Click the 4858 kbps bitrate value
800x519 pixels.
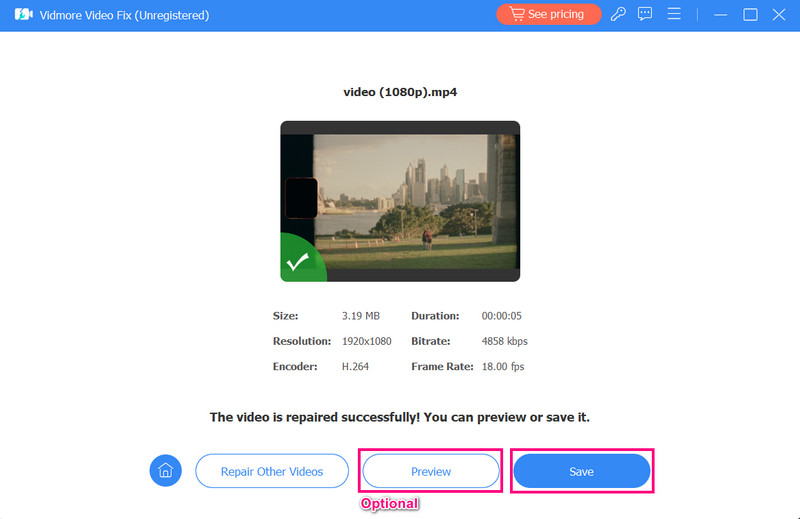point(504,341)
